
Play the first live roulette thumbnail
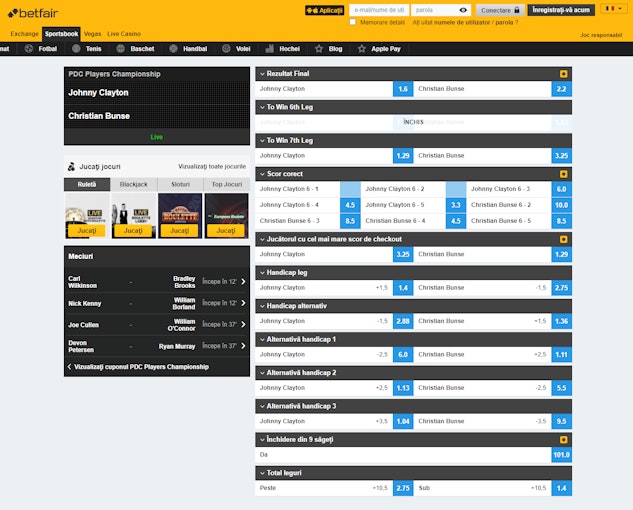87,216
